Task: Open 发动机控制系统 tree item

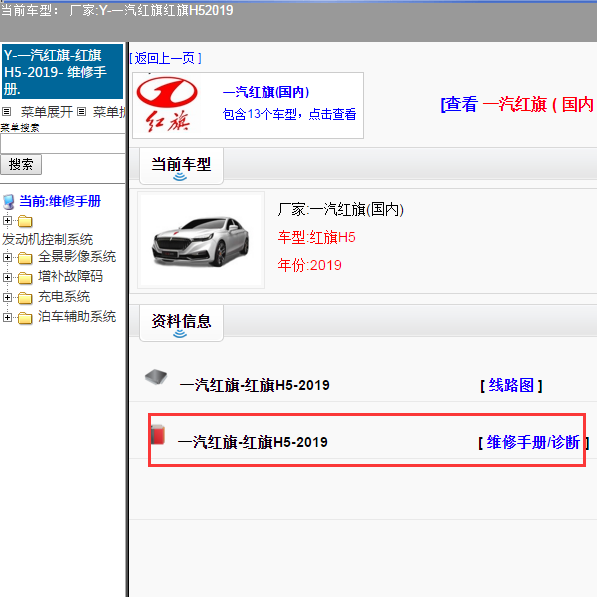Action: [48, 239]
